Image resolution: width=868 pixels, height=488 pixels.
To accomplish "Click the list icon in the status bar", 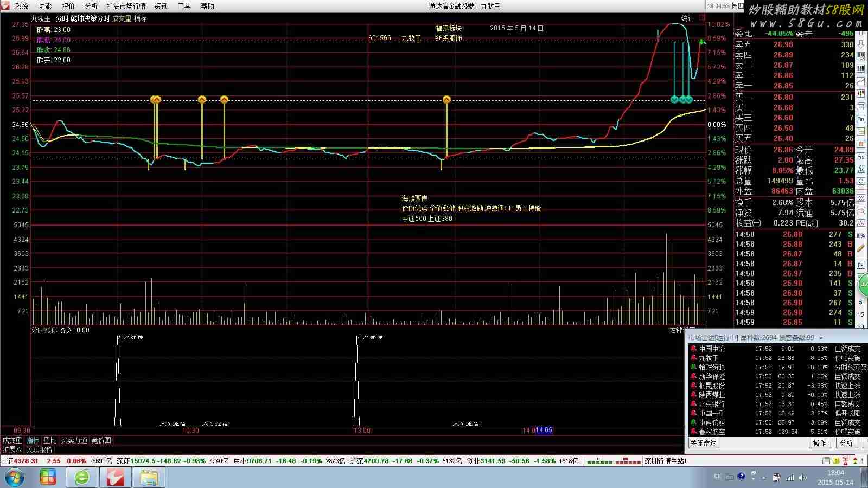I will pyautogui.click(x=826, y=461).
